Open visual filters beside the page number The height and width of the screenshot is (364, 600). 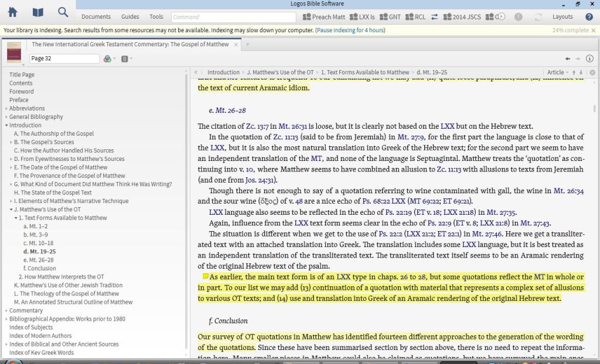click(x=108, y=59)
